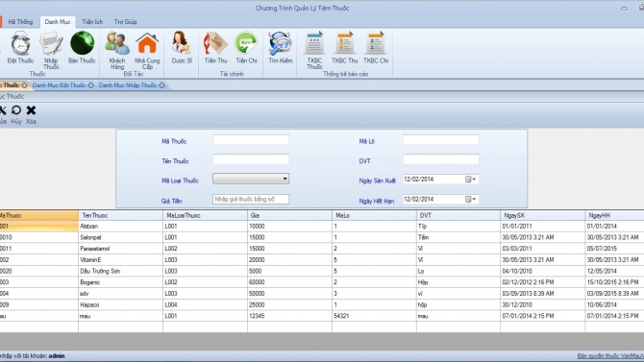Click the admin account name in status bar
The width and height of the screenshot is (644, 362).
coord(57,356)
